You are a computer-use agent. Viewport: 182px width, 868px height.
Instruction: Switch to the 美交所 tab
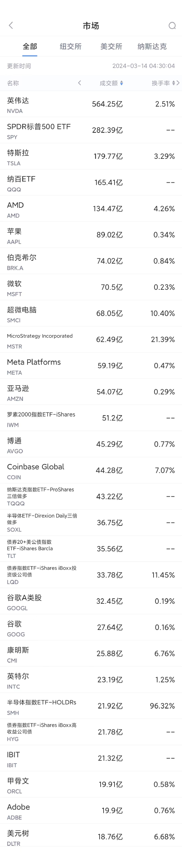coord(111,46)
